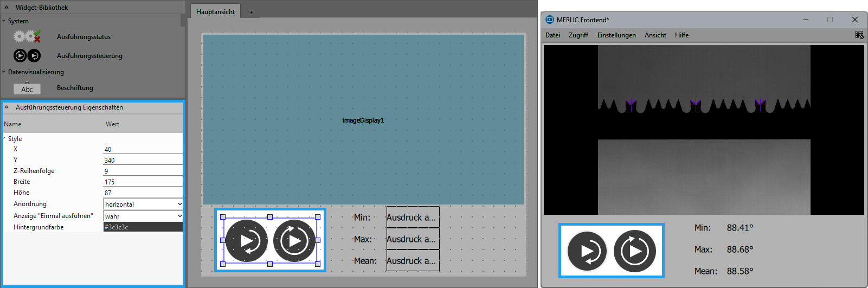Open the Einstellungen menu
Image resolution: width=868 pixels, height=288 pixels.
[x=616, y=35]
